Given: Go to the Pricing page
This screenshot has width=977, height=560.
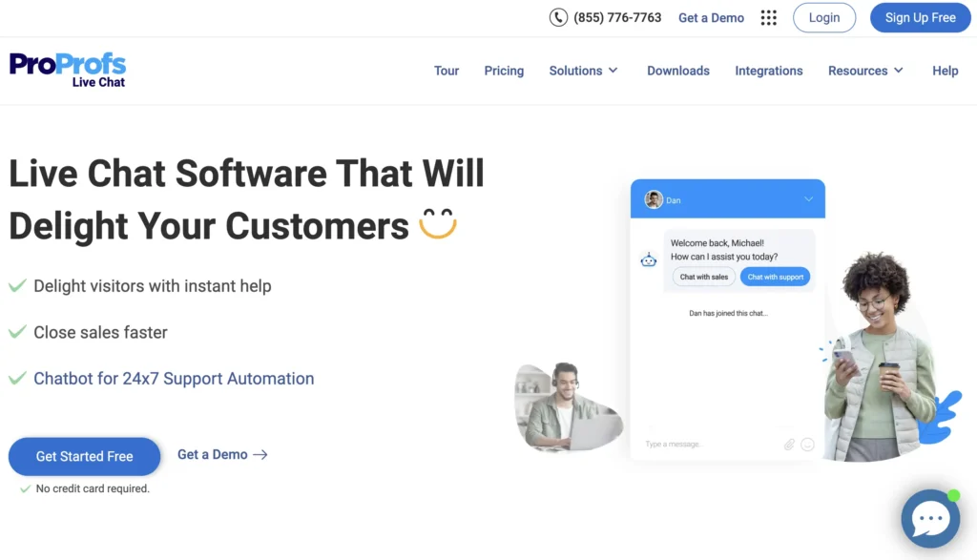Looking at the screenshot, I should (504, 71).
